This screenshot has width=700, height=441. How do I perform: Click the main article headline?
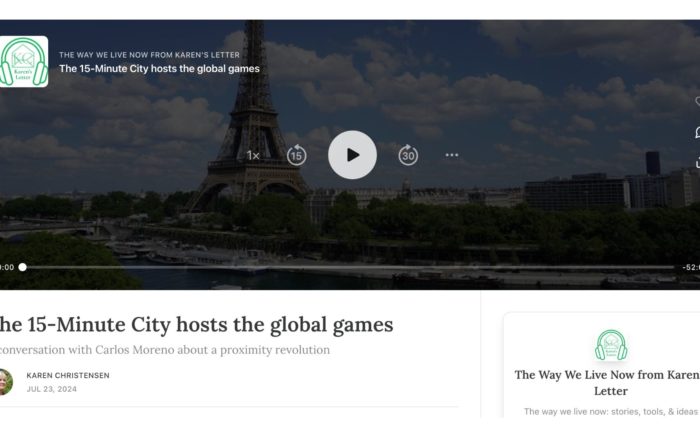(x=196, y=325)
